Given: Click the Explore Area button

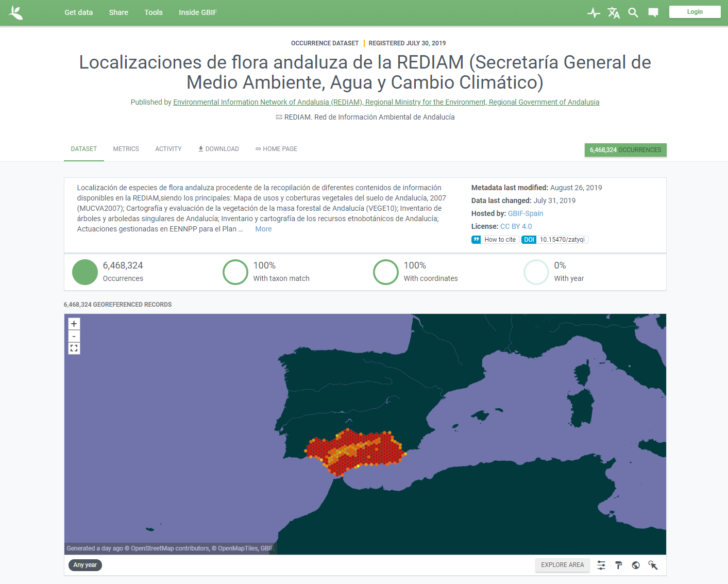Looking at the screenshot, I should (562, 565).
